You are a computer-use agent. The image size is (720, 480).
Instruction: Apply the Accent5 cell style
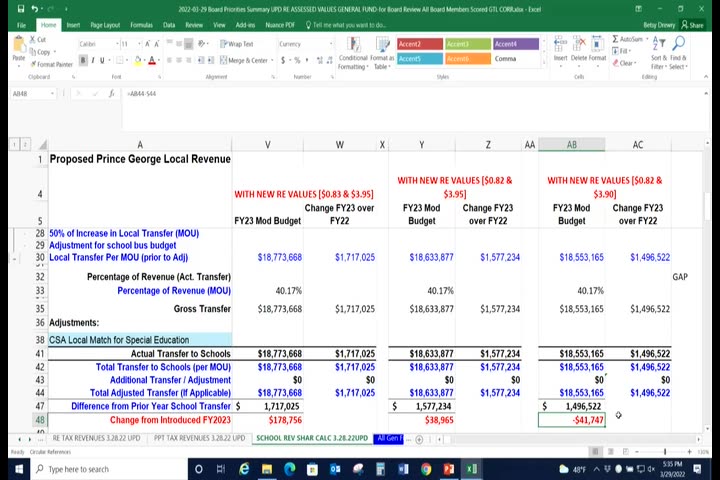[x=420, y=59]
